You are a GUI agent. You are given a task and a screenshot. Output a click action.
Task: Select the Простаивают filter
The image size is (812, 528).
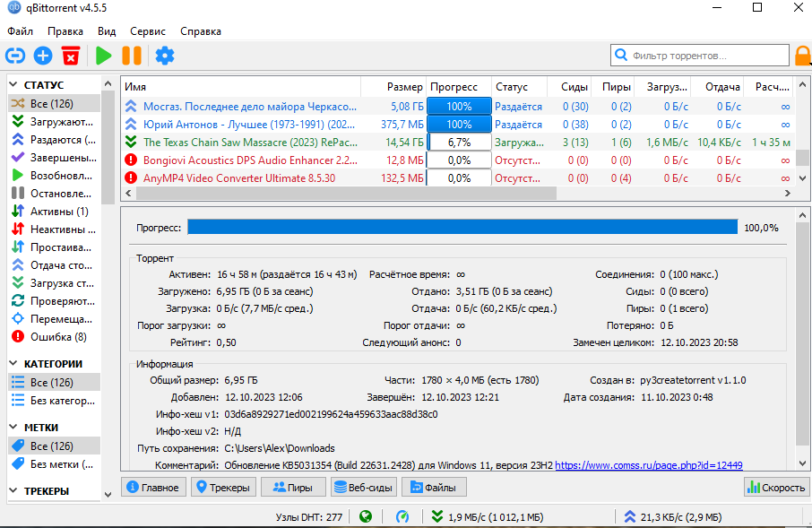(55, 247)
